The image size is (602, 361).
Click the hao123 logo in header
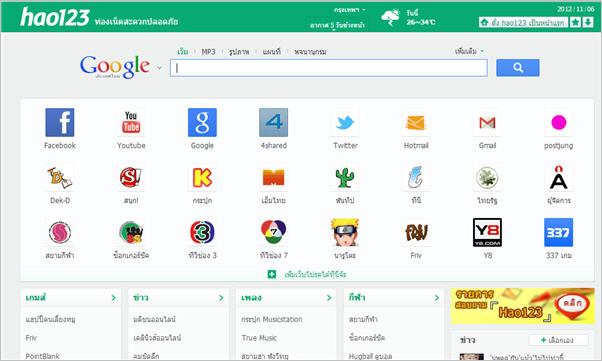(55, 17)
